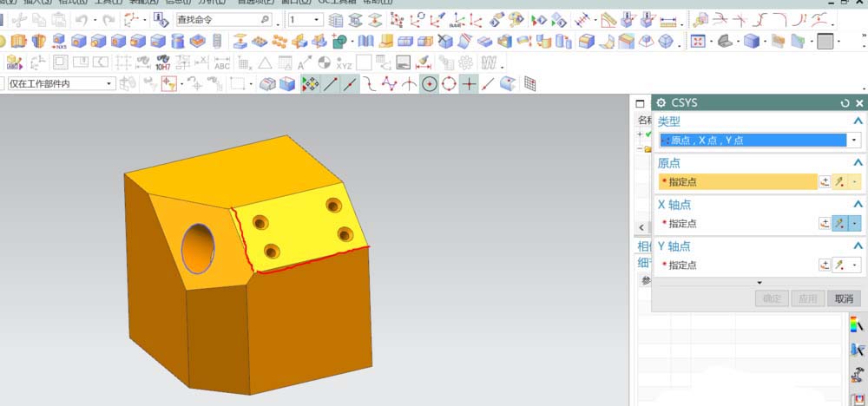The height and width of the screenshot is (406, 868).
Task: Expand the more options arrow in CSYS dialog
Action: point(759,283)
